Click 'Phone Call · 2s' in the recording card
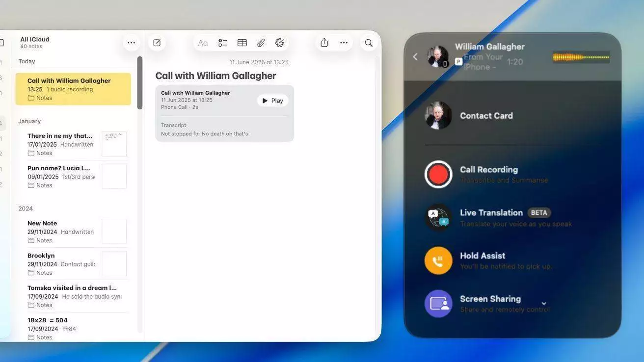The width and height of the screenshot is (644, 362). pos(180,107)
